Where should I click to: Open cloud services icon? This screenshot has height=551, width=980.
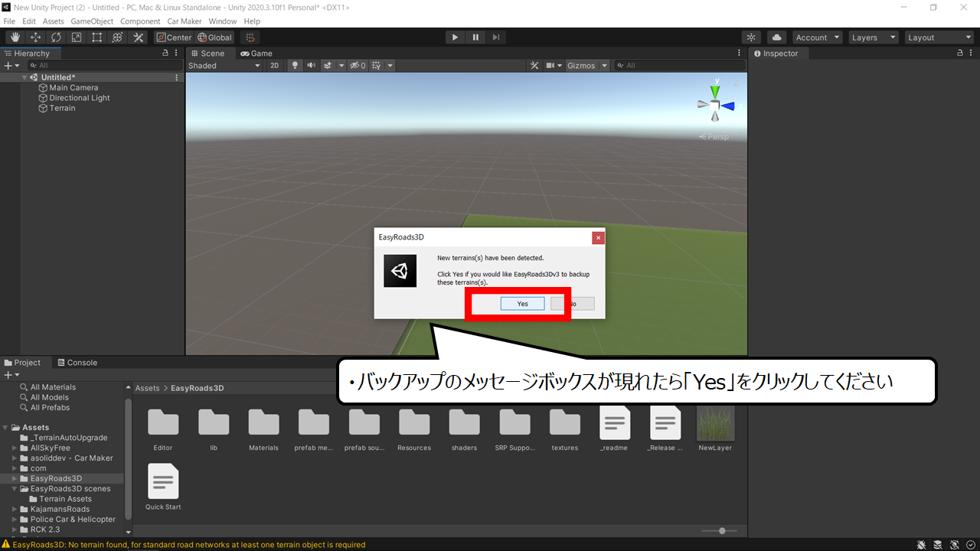coord(776,37)
